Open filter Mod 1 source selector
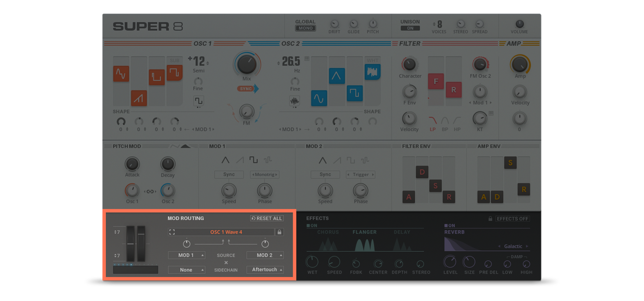Viewport: 644px width, 301px height. [480, 102]
